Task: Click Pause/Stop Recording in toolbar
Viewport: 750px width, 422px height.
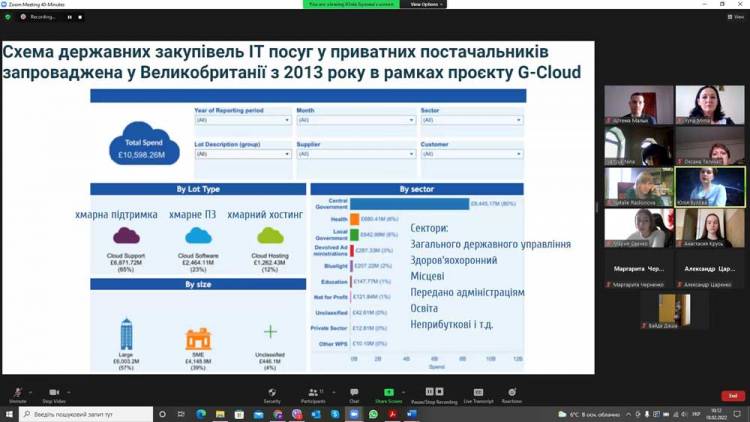Action: [x=434, y=393]
